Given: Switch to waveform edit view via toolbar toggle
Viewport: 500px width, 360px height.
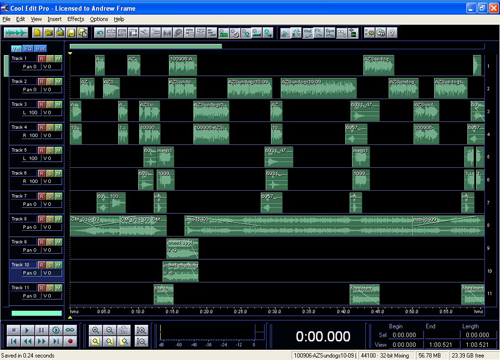Looking at the screenshot, I should 16,33.
